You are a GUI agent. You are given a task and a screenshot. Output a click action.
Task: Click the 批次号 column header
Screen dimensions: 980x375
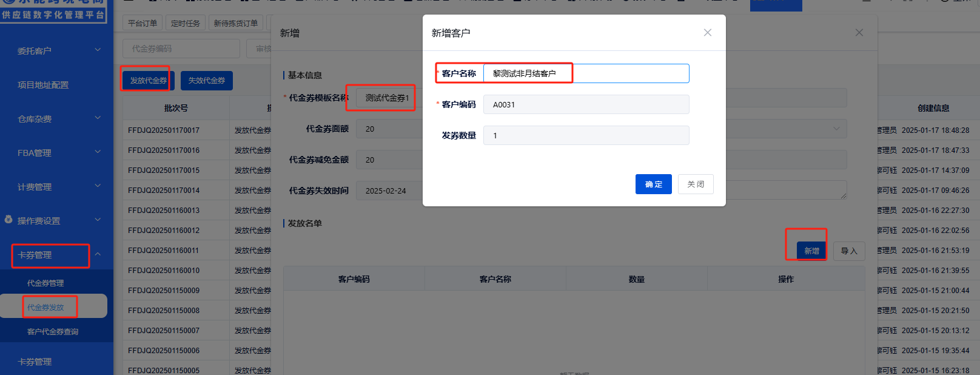pos(176,108)
